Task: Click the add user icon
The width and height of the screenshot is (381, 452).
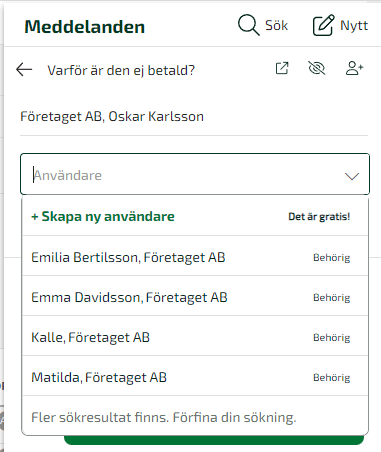Action: pos(354,68)
